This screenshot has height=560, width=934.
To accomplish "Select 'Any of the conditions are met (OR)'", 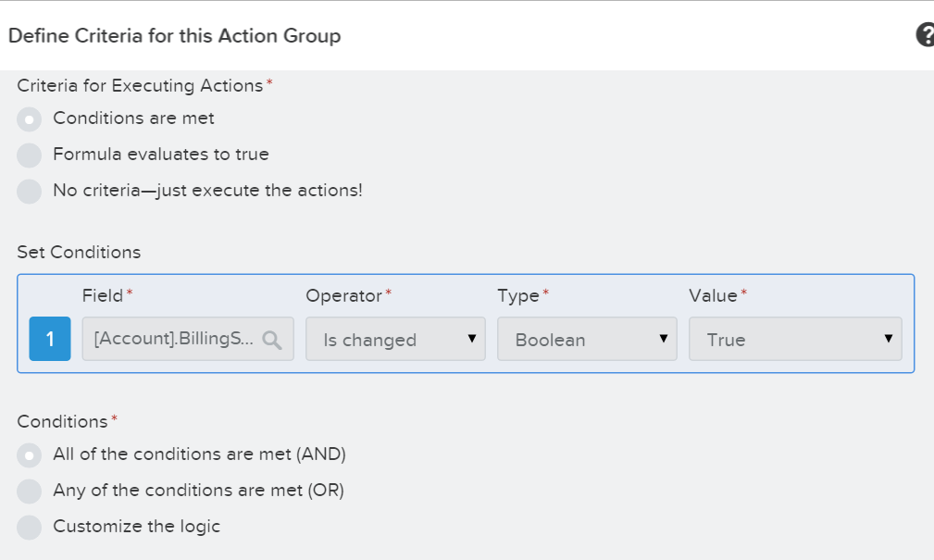I will click(30, 491).
